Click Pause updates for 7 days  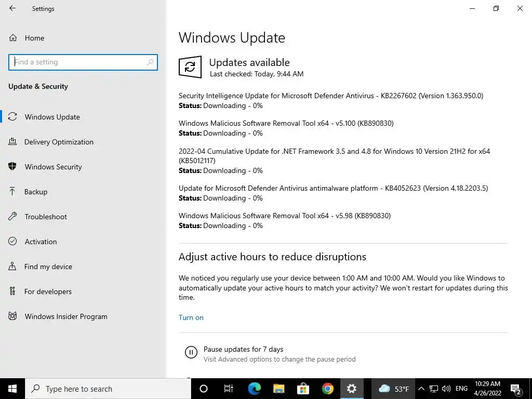[243, 349]
